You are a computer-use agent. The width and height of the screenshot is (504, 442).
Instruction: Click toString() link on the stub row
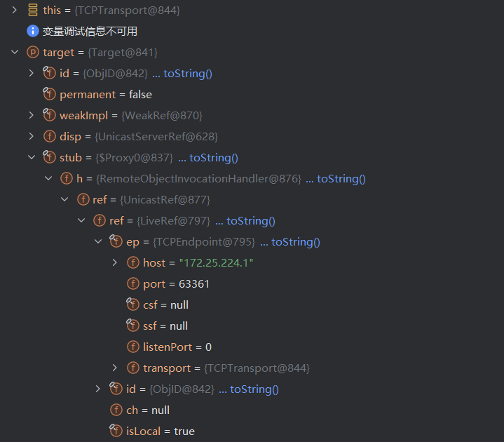(213, 157)
